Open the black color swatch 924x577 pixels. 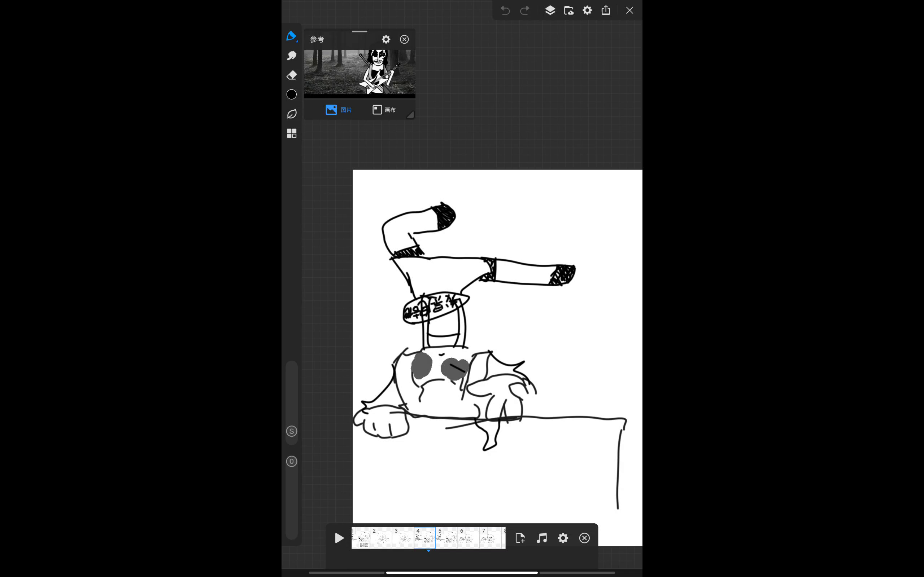tap(292, 94)
